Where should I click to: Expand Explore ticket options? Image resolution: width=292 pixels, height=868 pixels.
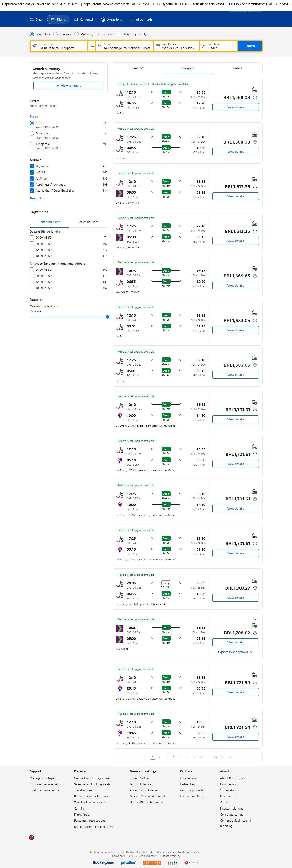[235, 652]
